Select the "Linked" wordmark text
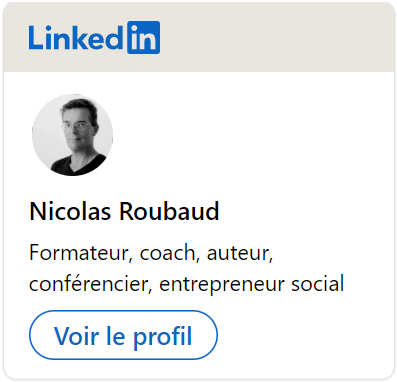397x382 pixels. click(x=76, y=37)
